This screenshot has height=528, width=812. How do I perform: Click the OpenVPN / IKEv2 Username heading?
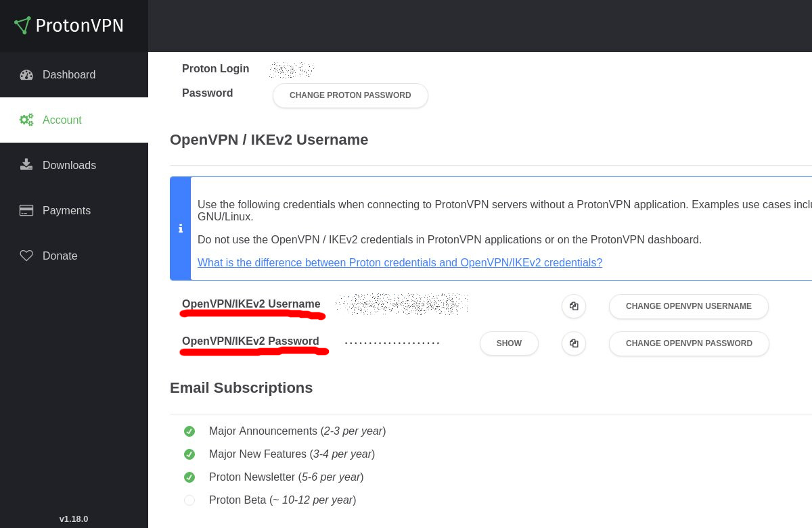(x=269, y=140)
